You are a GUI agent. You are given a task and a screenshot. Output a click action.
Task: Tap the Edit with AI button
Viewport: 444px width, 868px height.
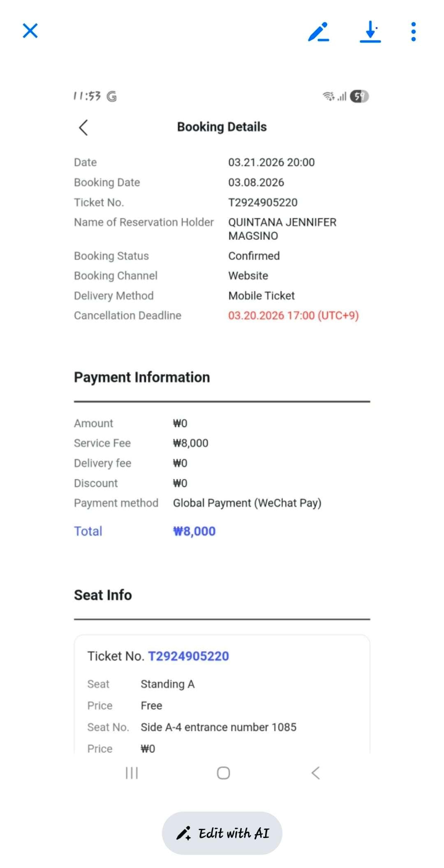[222, 833]
